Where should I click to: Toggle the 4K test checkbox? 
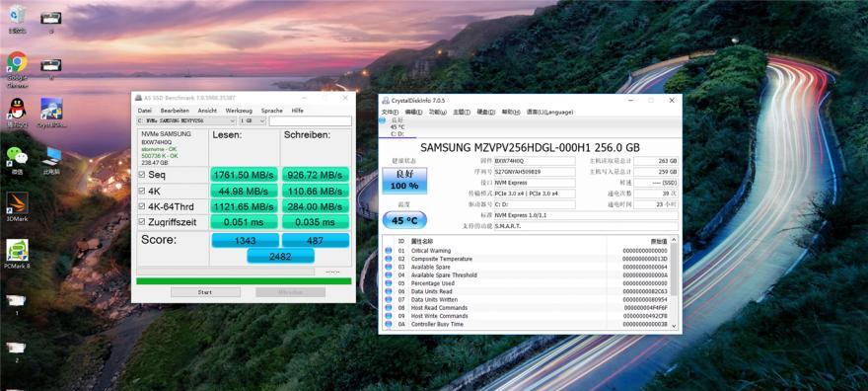click(142, 191)
